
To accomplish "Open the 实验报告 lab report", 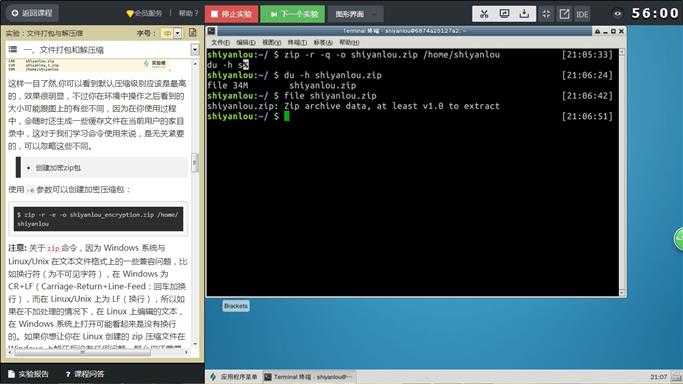I will click(28, 374).
